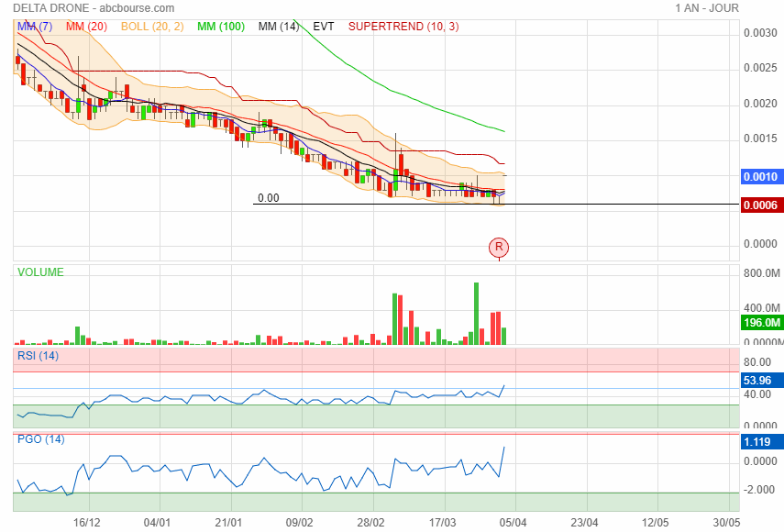
Task: Click the 1 AN - JOUR period label
Action: click(x=706, y=8)
